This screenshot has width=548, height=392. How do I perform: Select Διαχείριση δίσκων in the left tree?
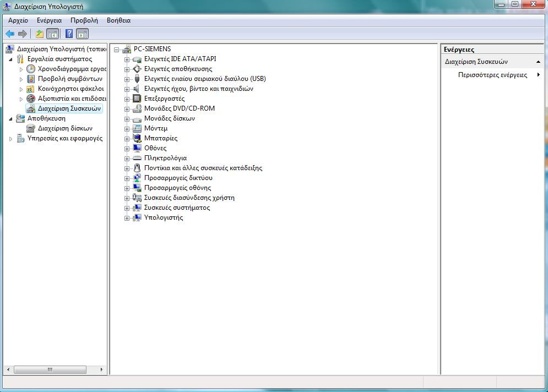65,128
